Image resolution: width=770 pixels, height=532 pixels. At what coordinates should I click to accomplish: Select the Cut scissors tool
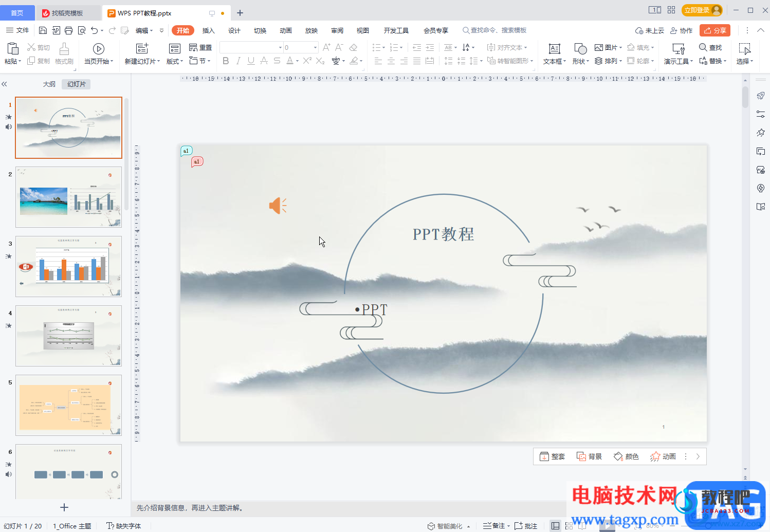(31, 47)
